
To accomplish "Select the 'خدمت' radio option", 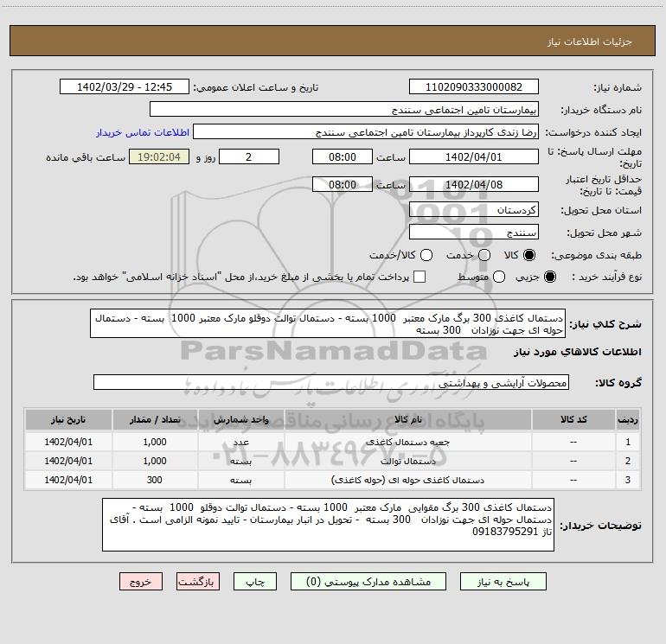I will pyautogui.click(x=484, y=255).
